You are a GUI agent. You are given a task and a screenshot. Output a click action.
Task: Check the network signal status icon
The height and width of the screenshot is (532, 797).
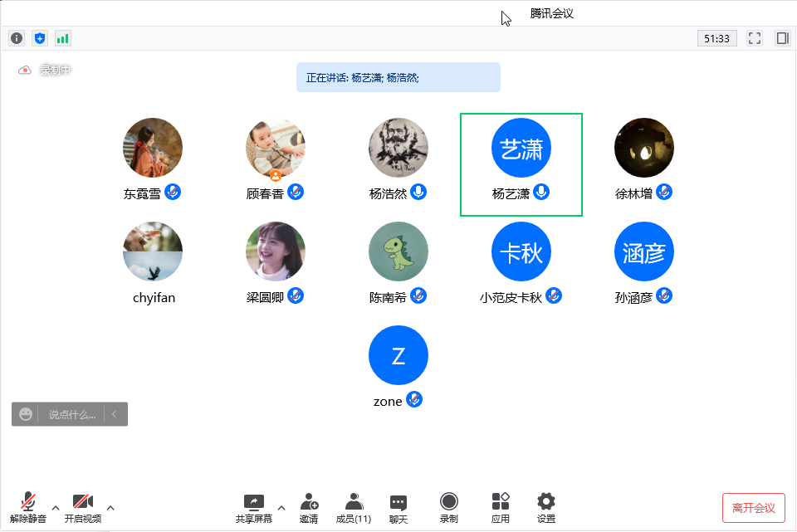pyautogui.click(x=63, y=38)
